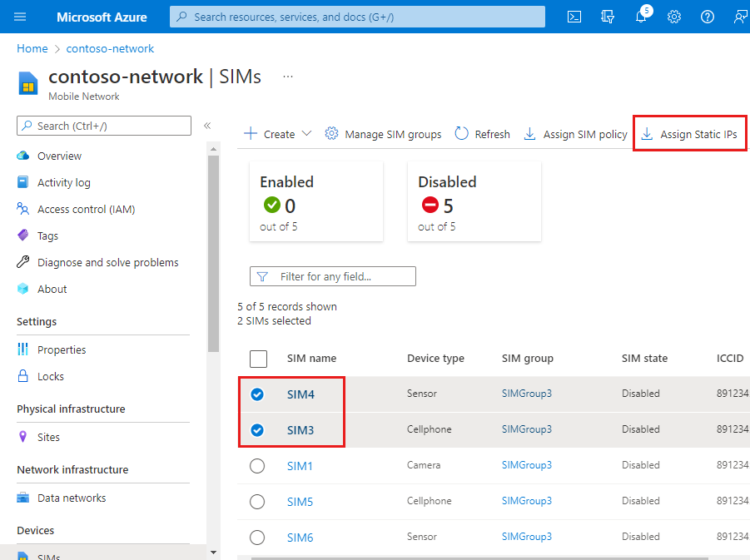The image size is (750, 560).
Task: Open the portal hamburger menu
Action: tap(20, 16)
